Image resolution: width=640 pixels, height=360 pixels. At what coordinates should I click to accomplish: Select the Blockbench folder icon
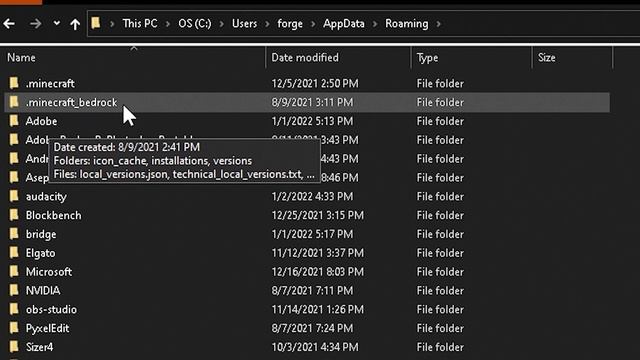[x=14, y=215]
